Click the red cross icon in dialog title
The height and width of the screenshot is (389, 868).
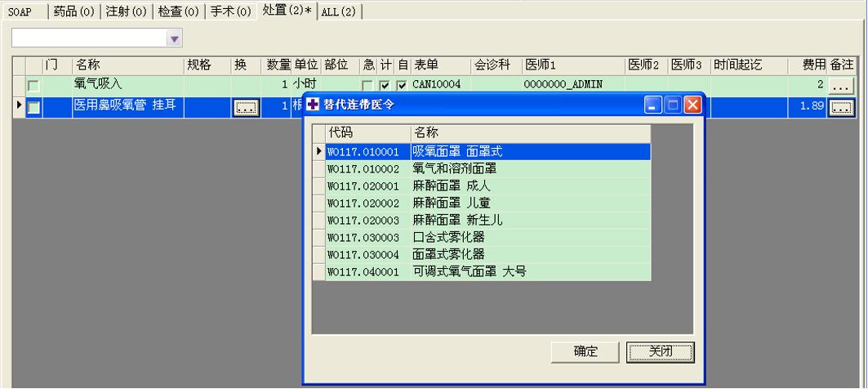point(314,104)
